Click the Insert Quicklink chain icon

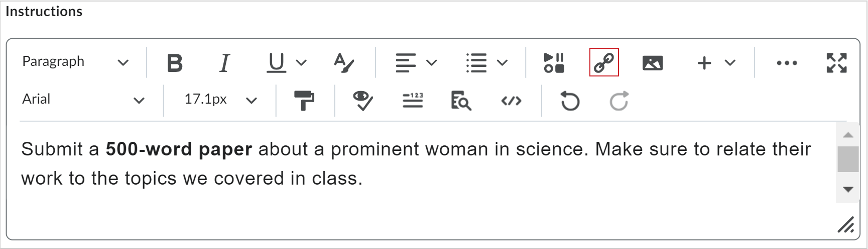coord(604,62)
